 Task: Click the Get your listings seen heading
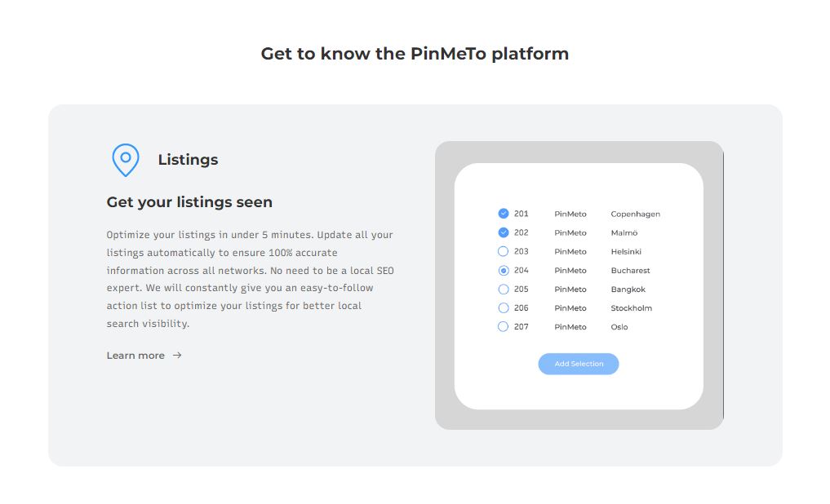[x=189, y=202]
